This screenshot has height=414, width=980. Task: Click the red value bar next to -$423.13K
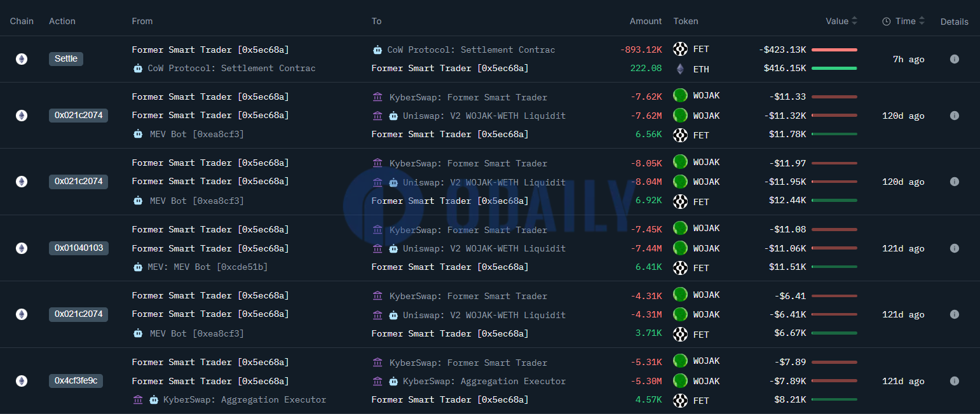point(834,50)
